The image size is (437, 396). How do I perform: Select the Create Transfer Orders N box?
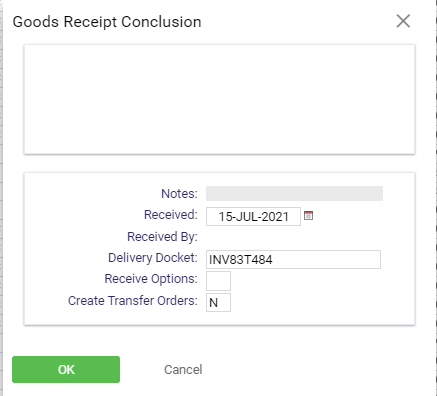click(x=218, y=302)
